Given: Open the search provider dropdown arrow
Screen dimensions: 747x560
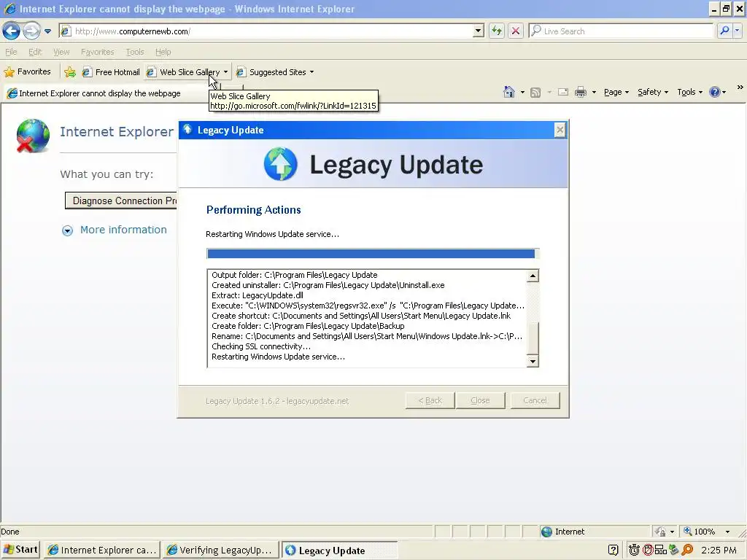Looking at the screenshot, I should tap(737, 31).
